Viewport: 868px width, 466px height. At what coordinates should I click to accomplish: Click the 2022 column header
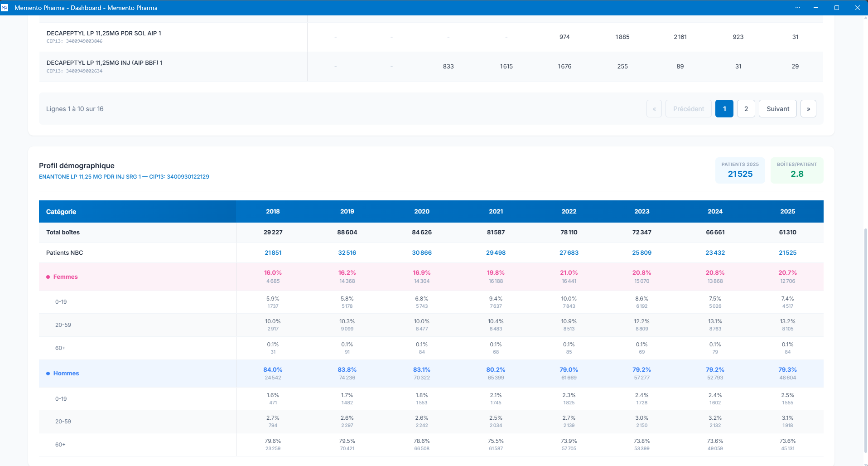pos(569,212)
